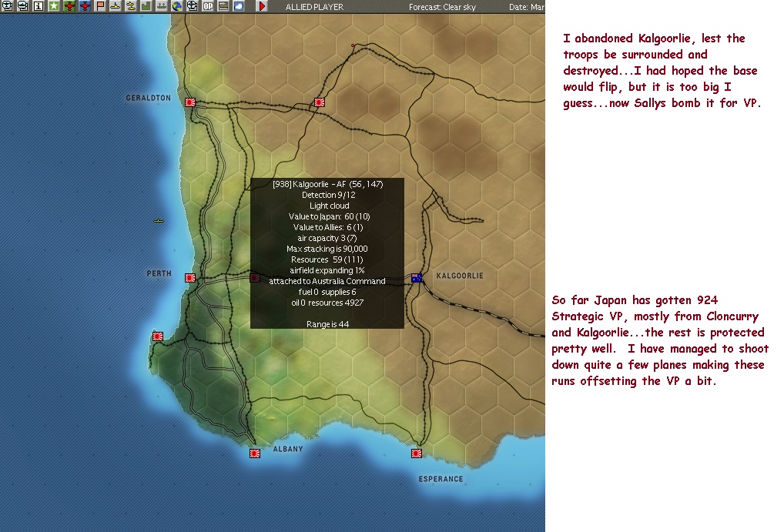Select the Japanese base icon at Perth
This screenshot has width=784, height=532.
(x=190, y=277)
